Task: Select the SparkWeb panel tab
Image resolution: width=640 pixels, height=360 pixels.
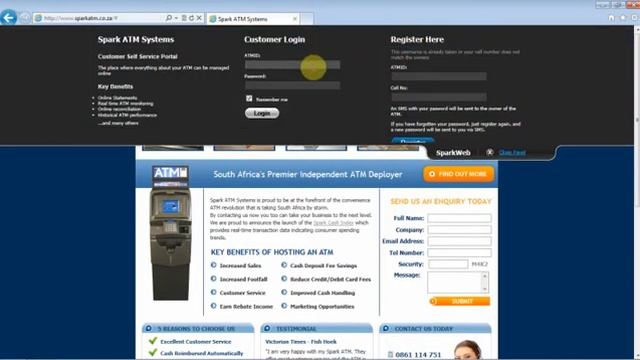Action: (x=453, y=153)
